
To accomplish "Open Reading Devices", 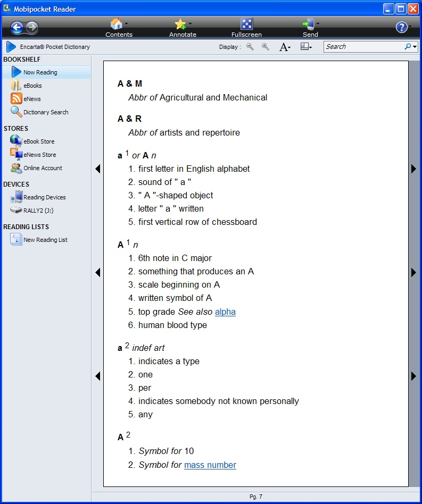I will click(x=44, y=197).
